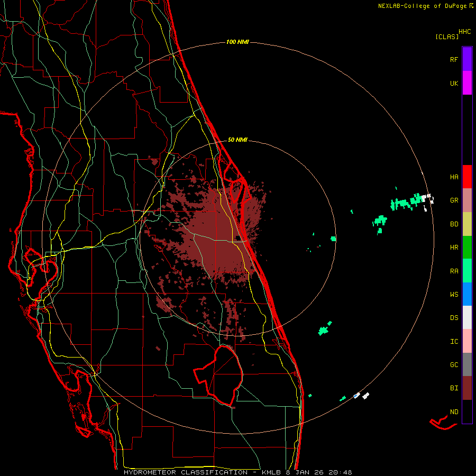Click the BD legend label
The height and width of the screenshot is (476, 476).
(454, 224)
